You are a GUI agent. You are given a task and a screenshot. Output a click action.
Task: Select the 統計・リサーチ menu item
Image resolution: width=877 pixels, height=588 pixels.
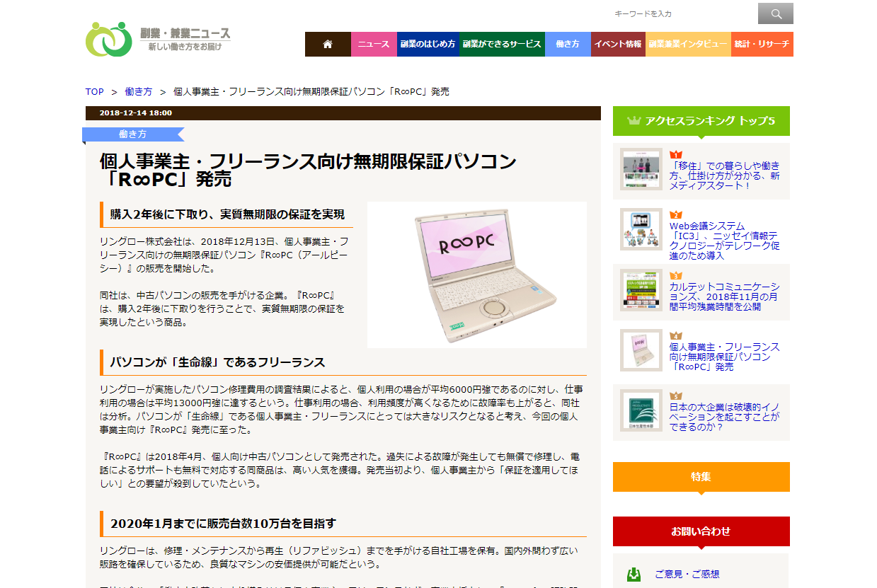(x=762, y=44)
